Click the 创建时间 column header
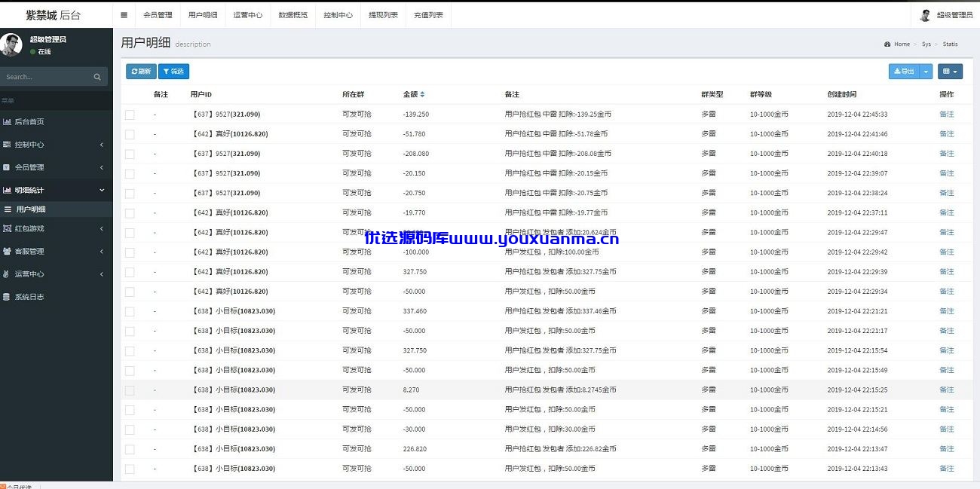The height and width of the screenshot is (489, 980). coord(841,95)
